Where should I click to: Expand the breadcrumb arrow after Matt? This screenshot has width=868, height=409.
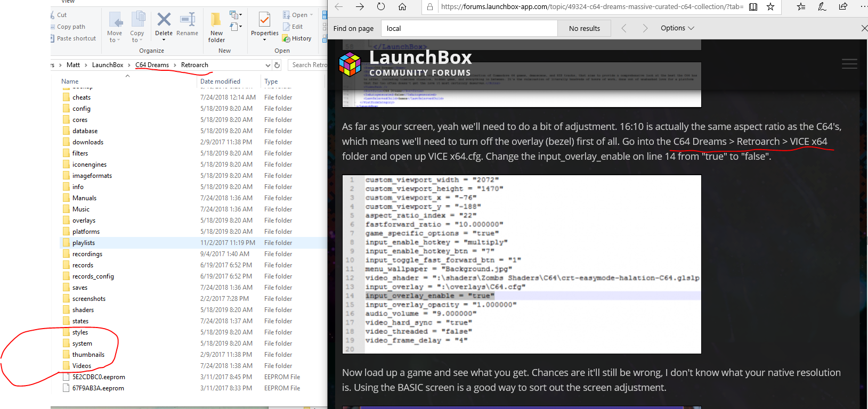[x=86, y=65]
